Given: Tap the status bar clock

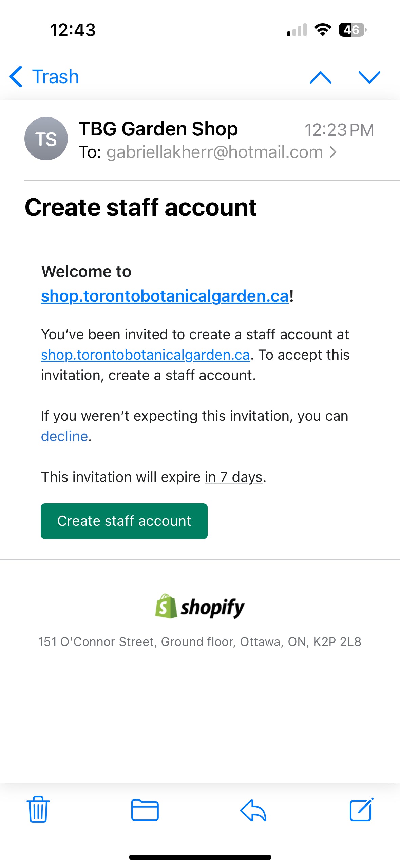Looking at the screenshot, I should pos(73,30).
